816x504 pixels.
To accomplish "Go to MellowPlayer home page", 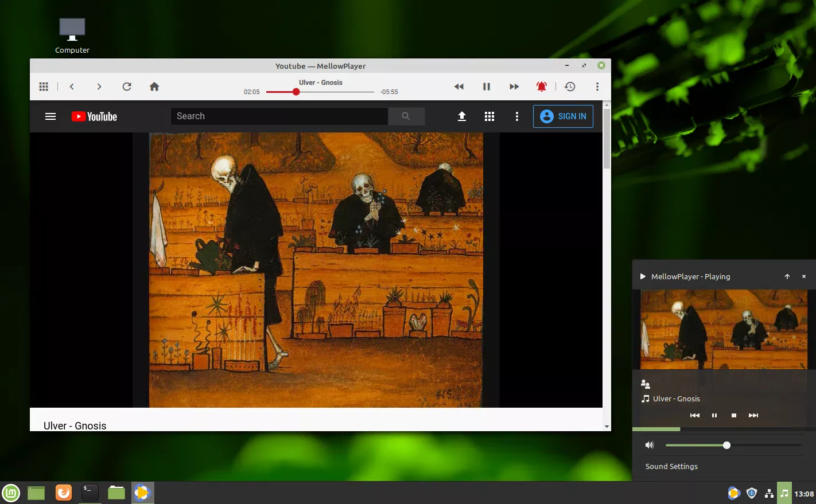I will (x=154, y=86).
